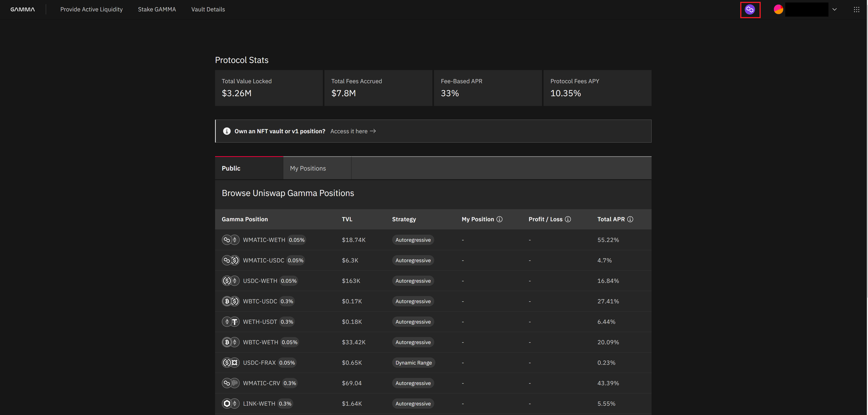The height and width of the screenshot is (415, 868).
Task: Click Autoregressive badge in LINK-WETH row
Action: (413, 404)
